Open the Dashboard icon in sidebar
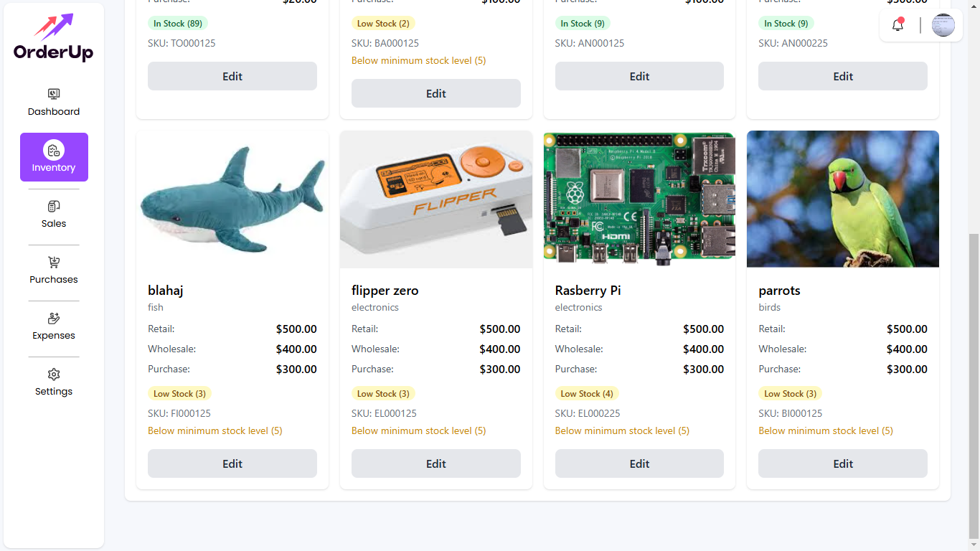This screenshot has width=980, height=551. click(54, 94)
